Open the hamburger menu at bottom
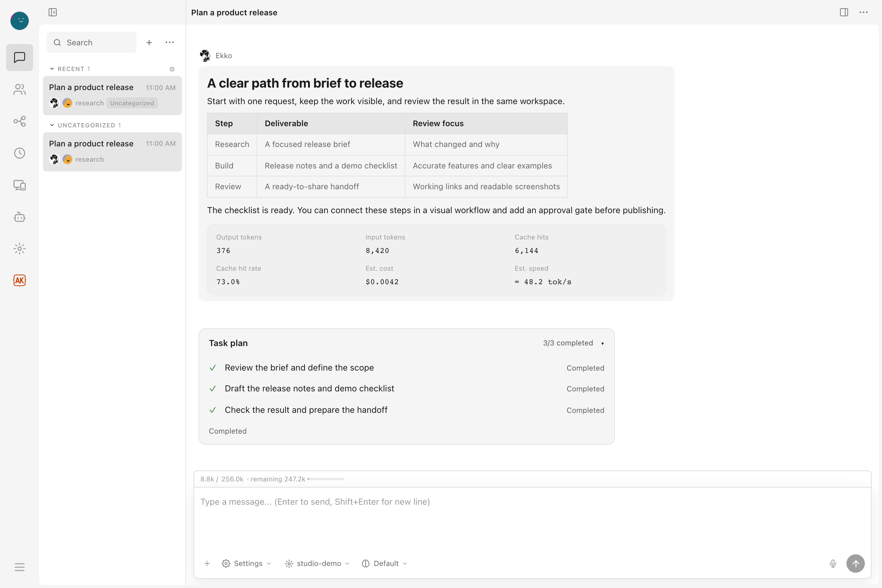The width and height of the screenshot is (882, 588). pyautogui.click(x=20, y=567)
